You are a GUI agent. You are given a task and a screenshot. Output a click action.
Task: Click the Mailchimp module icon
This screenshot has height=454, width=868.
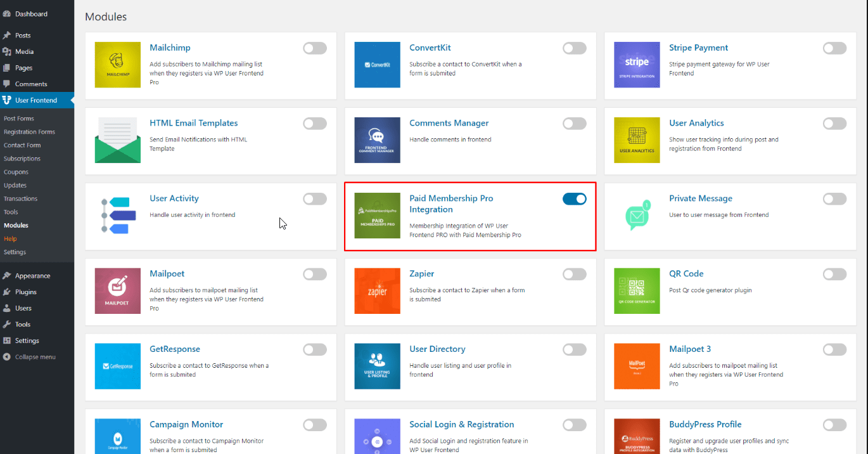point(117,65)
